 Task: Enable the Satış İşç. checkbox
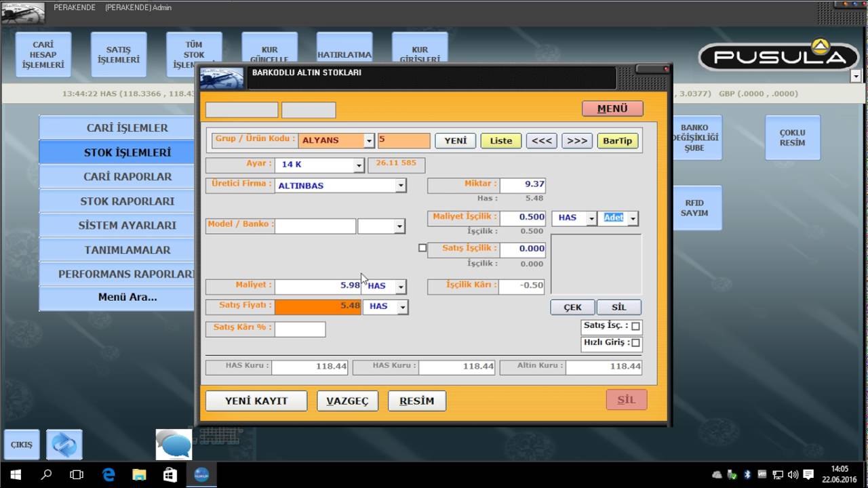click(635, 326)
